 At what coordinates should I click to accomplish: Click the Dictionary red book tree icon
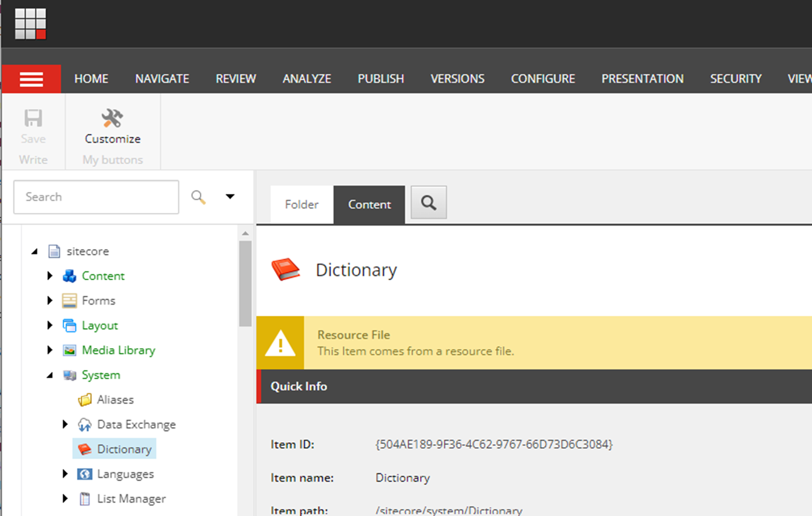pos(85,449)
